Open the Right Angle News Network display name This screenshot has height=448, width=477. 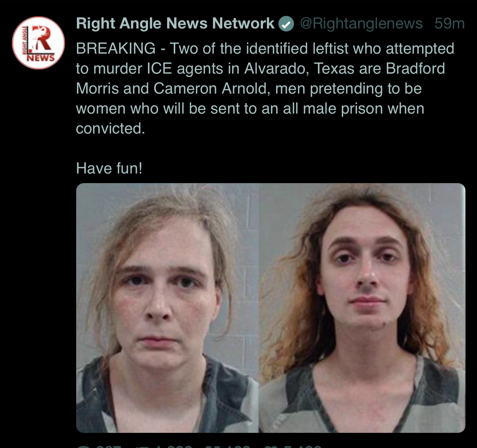(x=175, y=23)
